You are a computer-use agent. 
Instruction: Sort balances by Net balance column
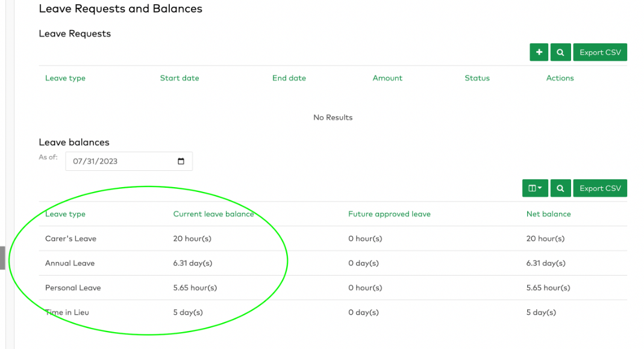[x=549, y=214]
